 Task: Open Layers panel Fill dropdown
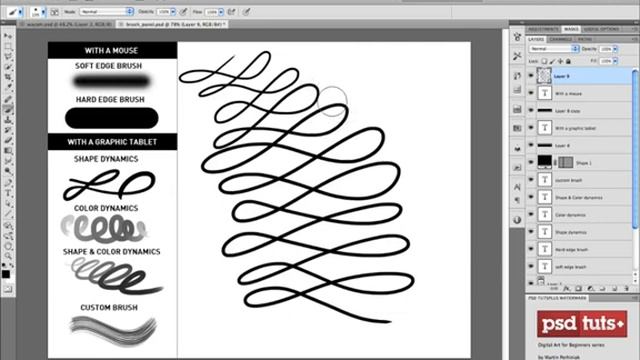tap(615, 61)
